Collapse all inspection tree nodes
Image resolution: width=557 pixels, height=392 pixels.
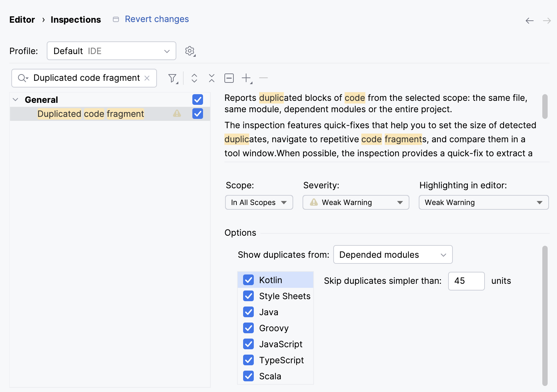(211, 78)
